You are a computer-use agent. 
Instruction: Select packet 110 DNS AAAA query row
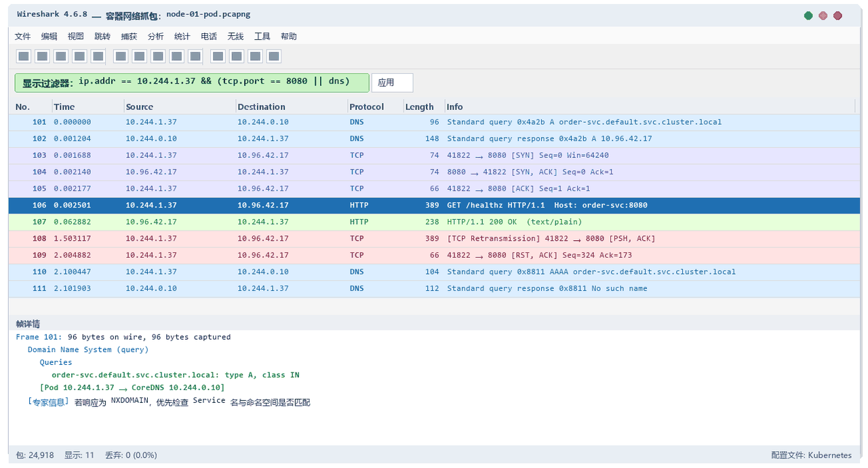434,271
